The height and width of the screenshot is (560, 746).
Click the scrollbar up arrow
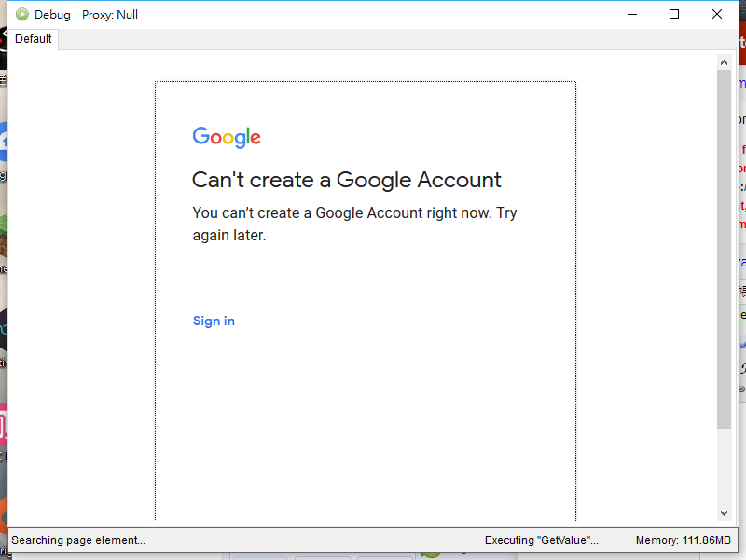[x=724, y=61]
